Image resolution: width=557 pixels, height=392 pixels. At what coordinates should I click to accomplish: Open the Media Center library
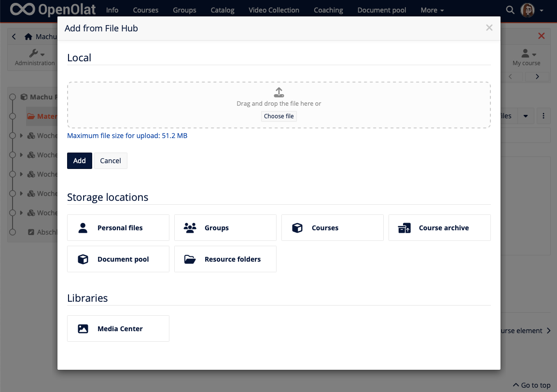click(118, 328)
